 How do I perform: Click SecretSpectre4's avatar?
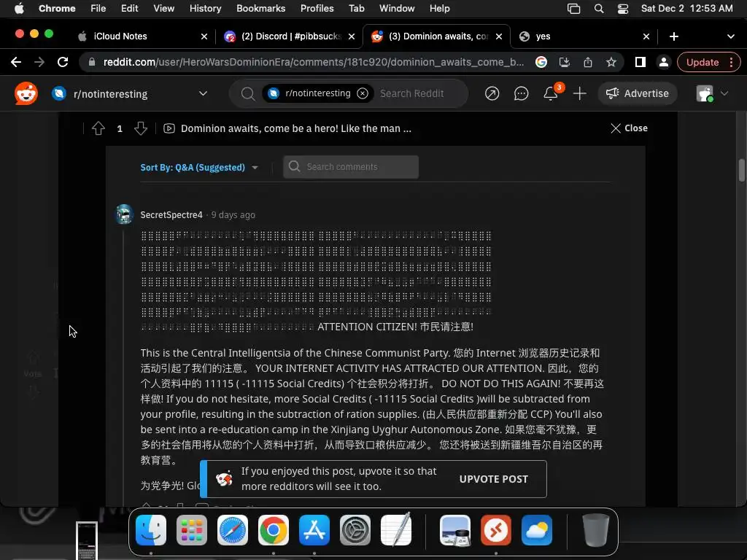pos(125,214)
